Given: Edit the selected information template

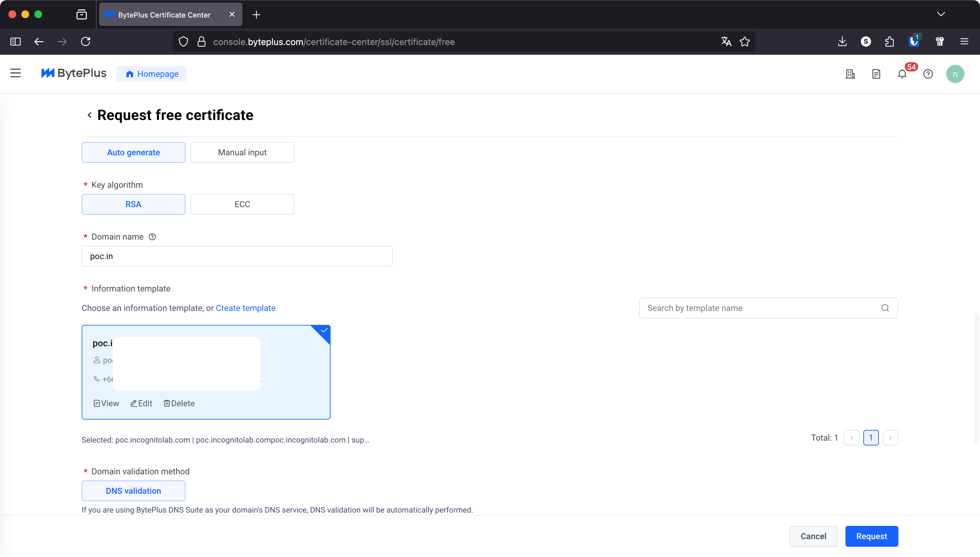Looking at the screenshot, I should click(x=141, y=403).
